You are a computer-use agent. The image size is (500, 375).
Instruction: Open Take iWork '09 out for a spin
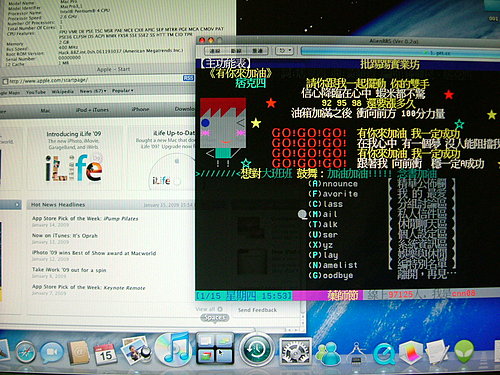[x=69, y=270]
